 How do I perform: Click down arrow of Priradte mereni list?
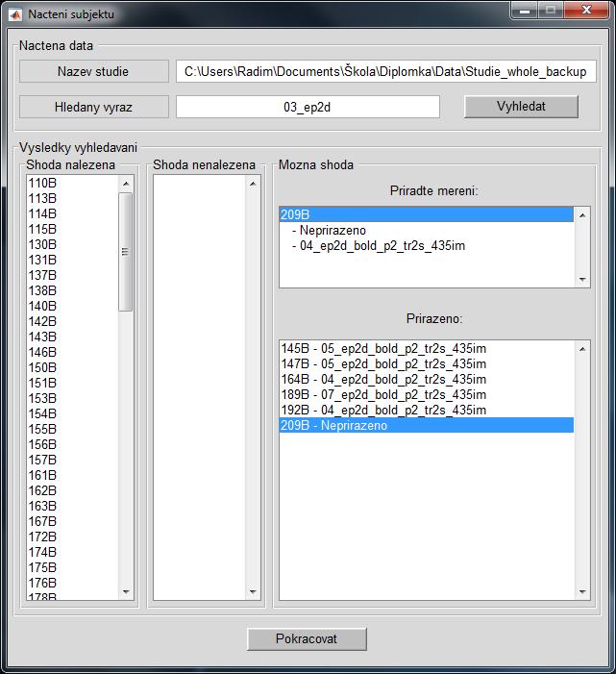(582, 280)
